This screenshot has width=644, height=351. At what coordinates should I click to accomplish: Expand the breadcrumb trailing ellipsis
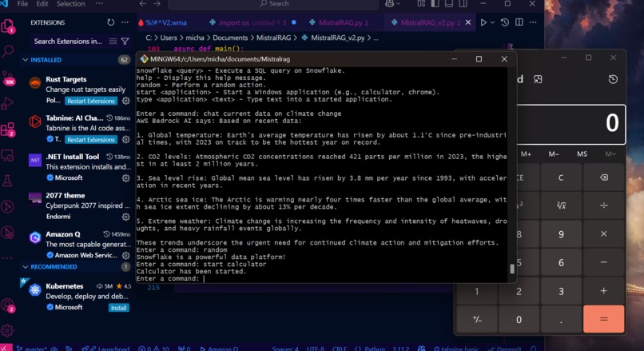376,38
